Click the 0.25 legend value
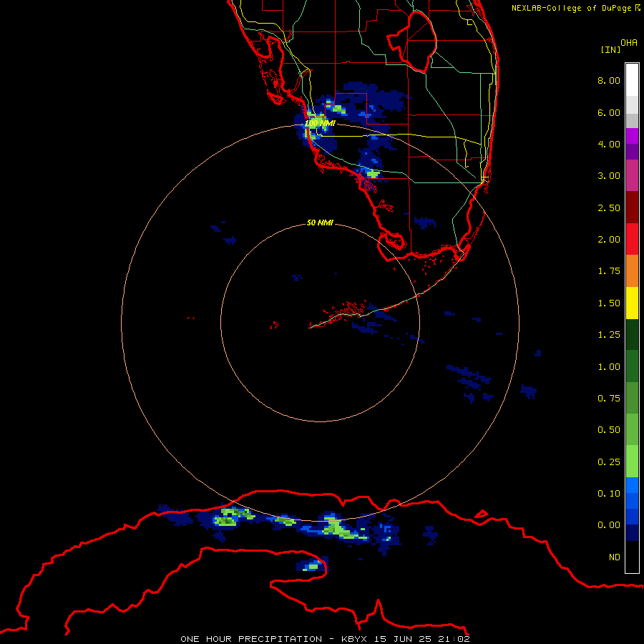 [609, 462]
